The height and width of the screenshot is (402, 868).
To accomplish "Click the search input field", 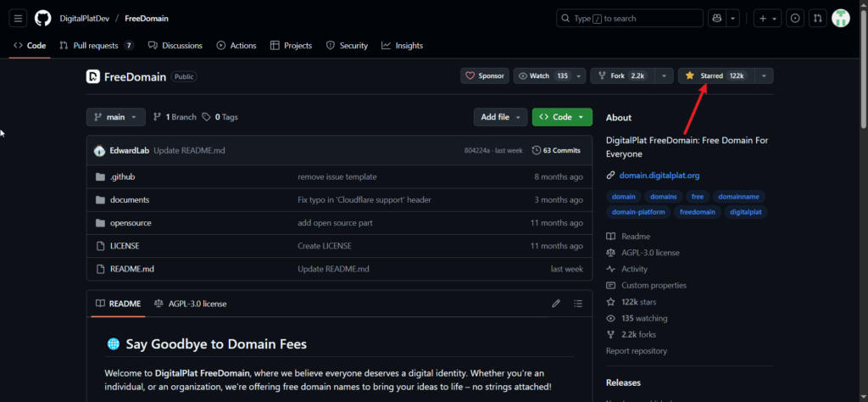I will (630, 19).
